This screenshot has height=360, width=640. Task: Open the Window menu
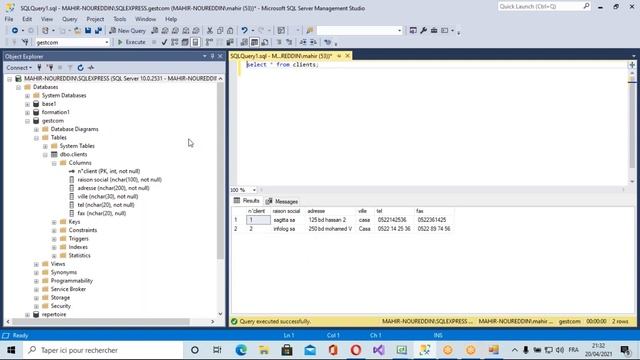click(x=145, y=19)
